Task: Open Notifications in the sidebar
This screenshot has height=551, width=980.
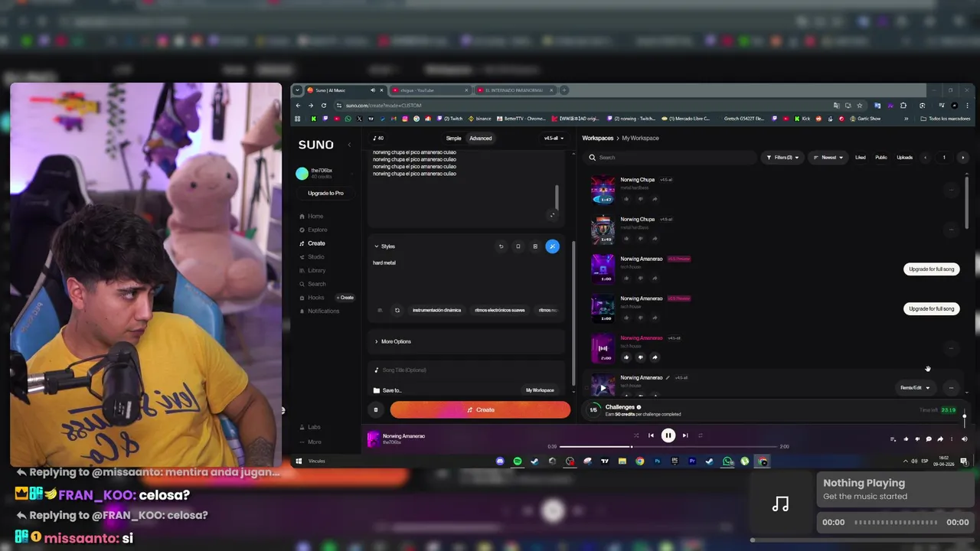Action: 319,311
